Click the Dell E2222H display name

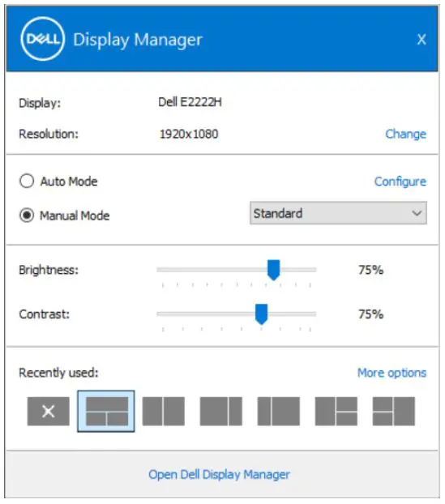[x=190, y=102]
